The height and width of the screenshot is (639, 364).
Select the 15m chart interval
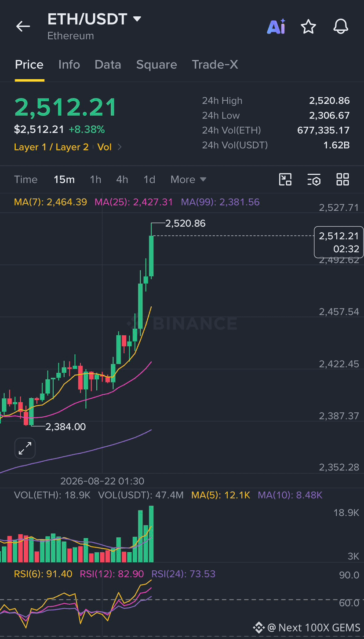pyautogui.click(x=64, y=180)
